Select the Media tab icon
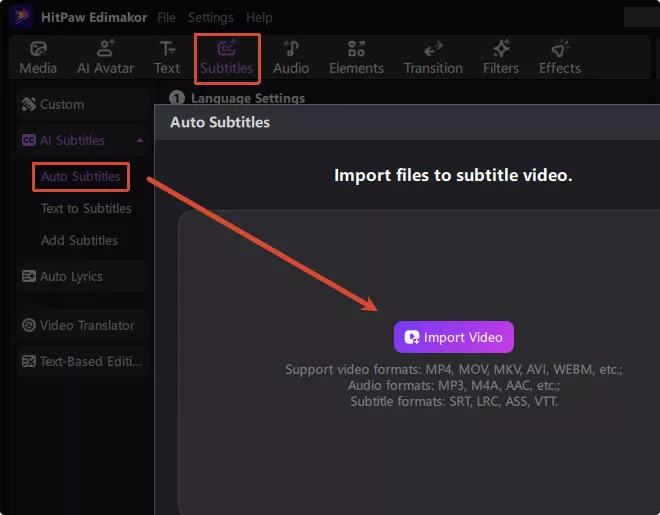 tap(38, 49)
